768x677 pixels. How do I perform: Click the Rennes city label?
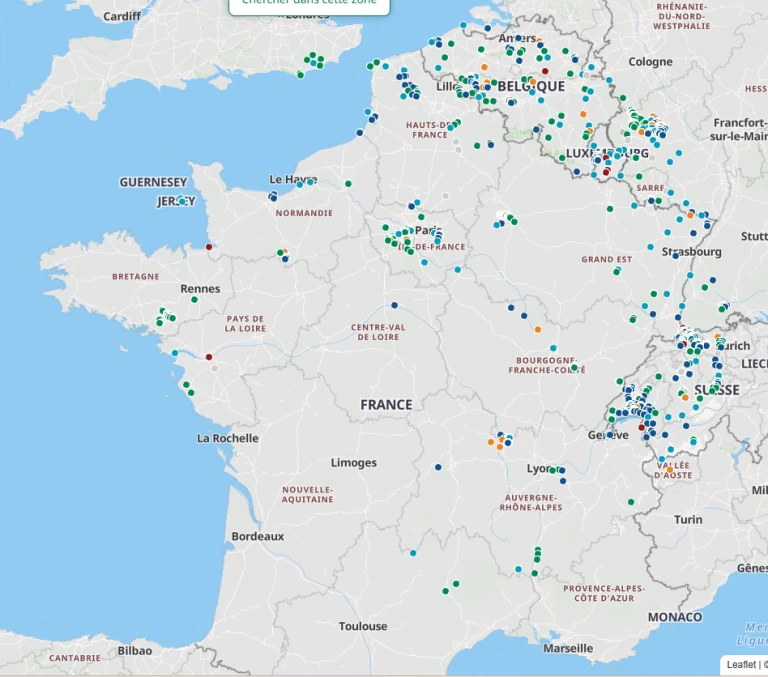[200, 289]
